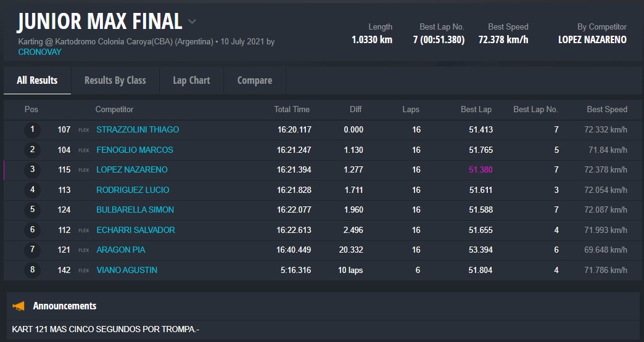Select the Compare tab
Screen dimensions: 644x342
pos(254,80)
